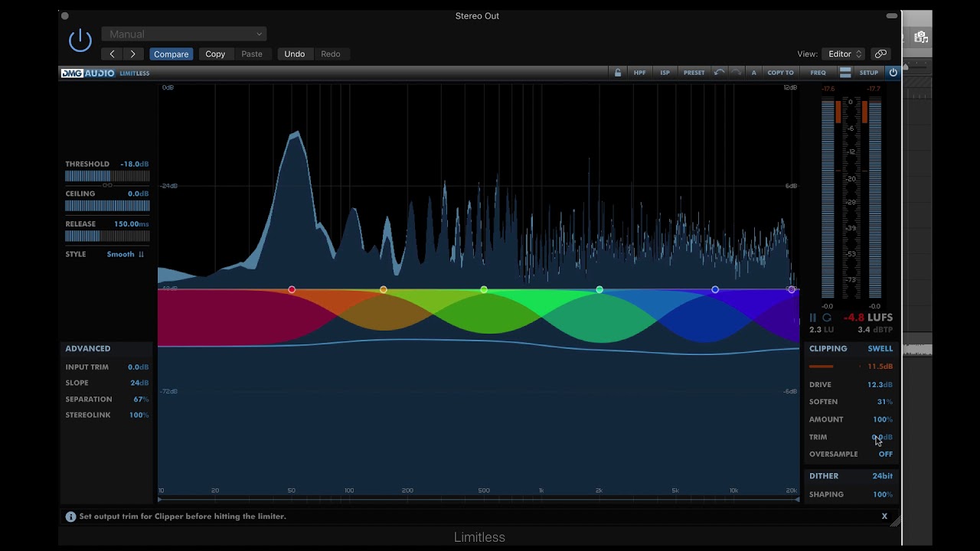
Task: Reset the loudness meter reading
Action: click(x=827, y=318)
